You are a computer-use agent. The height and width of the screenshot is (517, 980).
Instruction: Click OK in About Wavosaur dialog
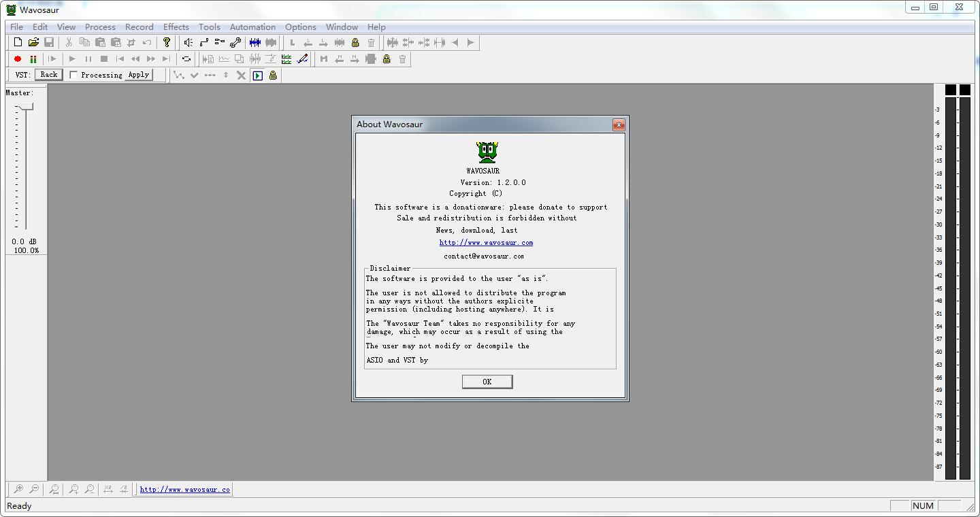point(487,382)
